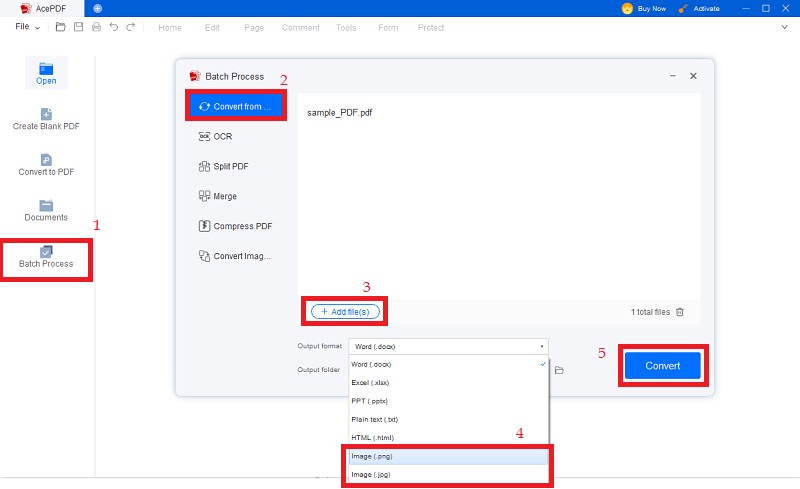Image resolution: width=800 pixels, height=489 pixels.
Task: Choose Convert to PDF in sidebar
Action: (x=46, y=165)
